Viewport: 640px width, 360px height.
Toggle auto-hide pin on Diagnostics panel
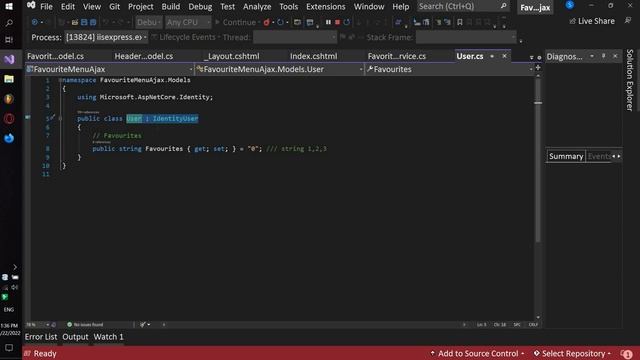point(603,56)
